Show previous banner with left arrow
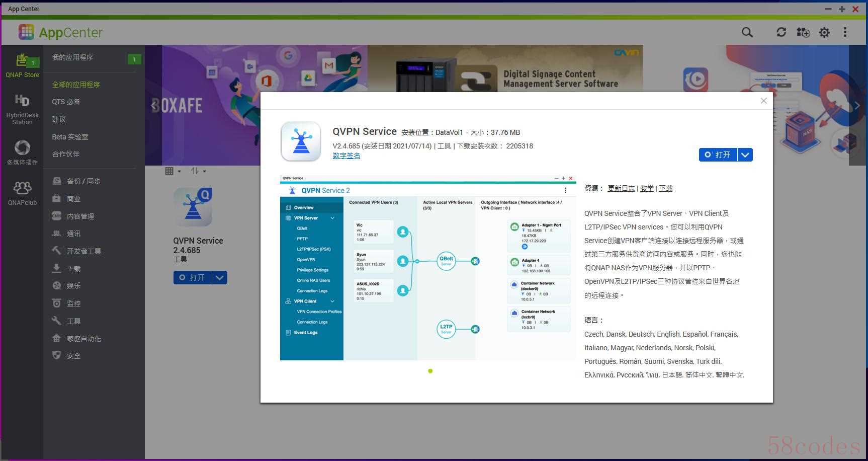Screen dimensions: 868x461 154,105
